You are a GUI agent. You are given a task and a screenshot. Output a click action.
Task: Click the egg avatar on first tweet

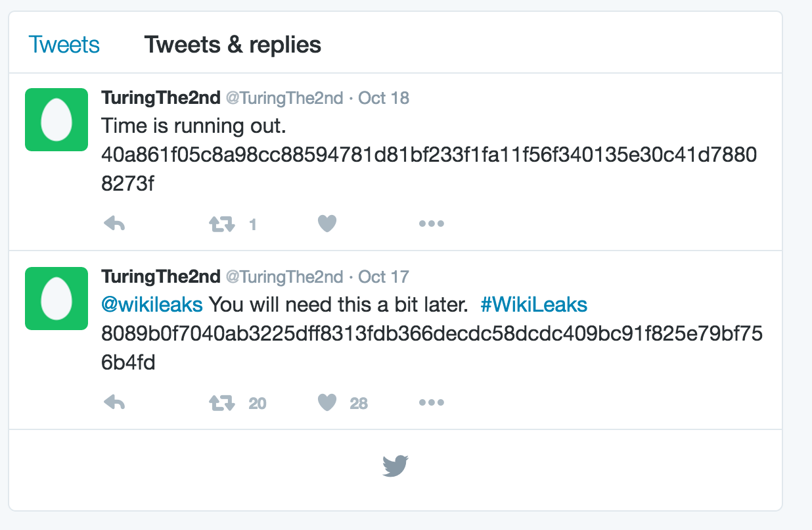(56, 120)
